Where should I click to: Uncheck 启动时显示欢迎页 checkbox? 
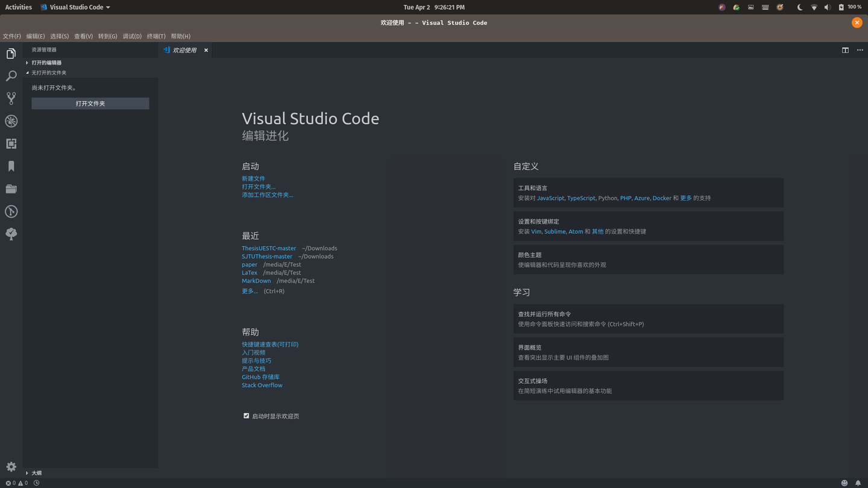[246, 416]
